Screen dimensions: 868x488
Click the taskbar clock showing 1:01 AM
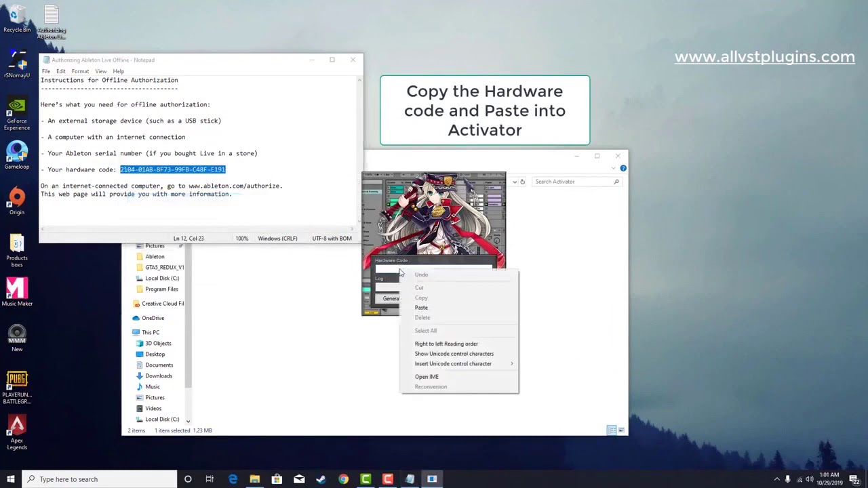point(829,479)
